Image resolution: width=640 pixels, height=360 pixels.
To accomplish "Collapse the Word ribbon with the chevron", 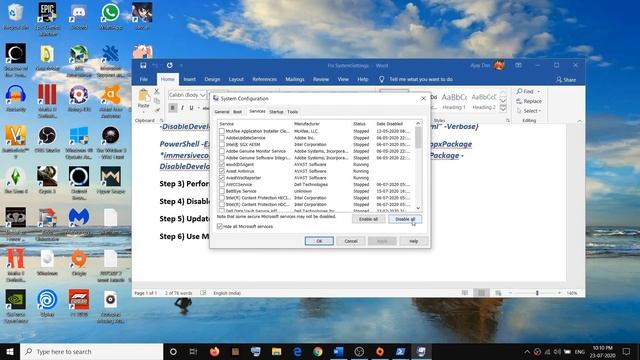I will (x=580, y=121).
